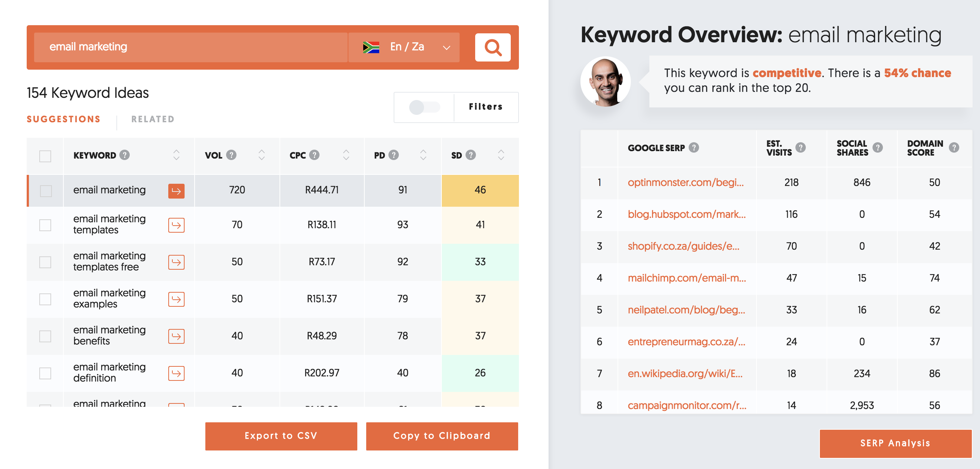The width and height of the screenshot is (980, 469).
Task: Open optinmonster.com/begi... link
Action: click(686, 182)
